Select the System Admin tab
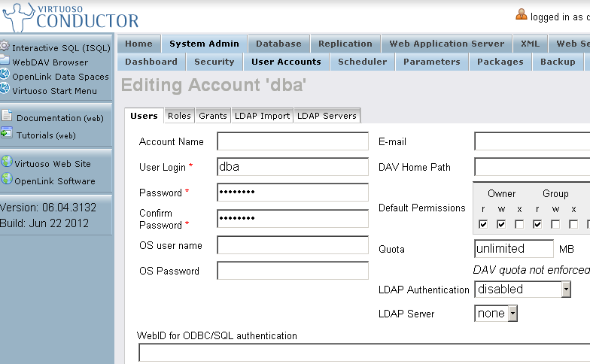This screenshot has width=590, height=364. click(x=205, y=44)
